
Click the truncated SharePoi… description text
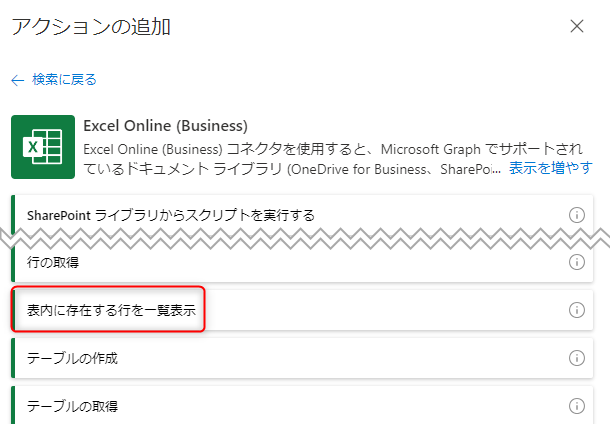click(x=470, y=170)
